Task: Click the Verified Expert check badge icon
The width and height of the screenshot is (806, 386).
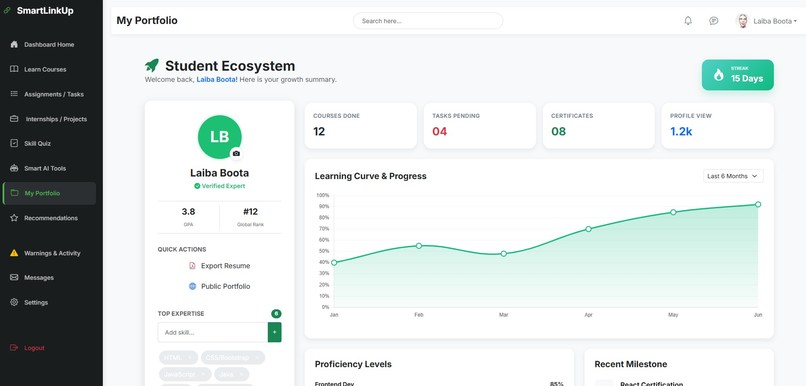Action: [197, 186]
